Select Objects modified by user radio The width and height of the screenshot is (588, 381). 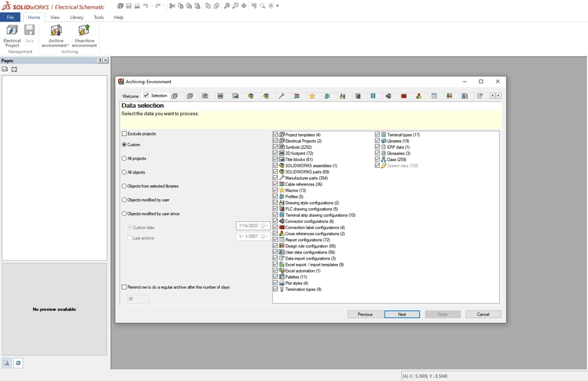point(124,200)
